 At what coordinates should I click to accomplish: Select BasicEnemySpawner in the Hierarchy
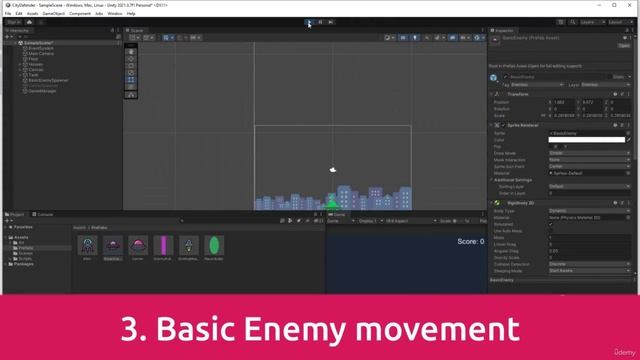pyautogui.click(x=48, y=80)
